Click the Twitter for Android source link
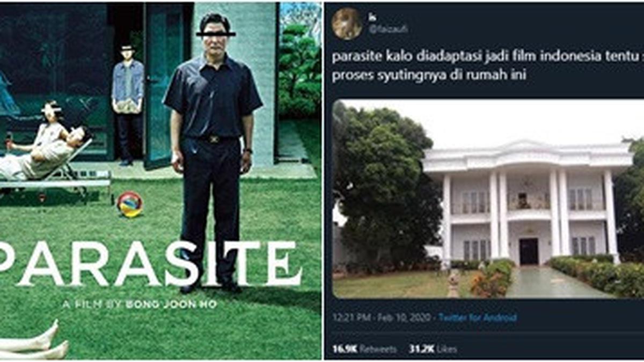The image size is (644, 362). [x=478, y=317]
